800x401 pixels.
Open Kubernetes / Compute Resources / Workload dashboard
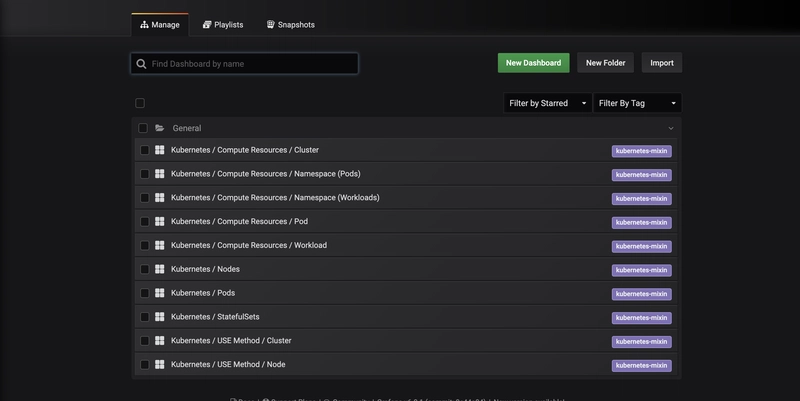tap(249, 245)
